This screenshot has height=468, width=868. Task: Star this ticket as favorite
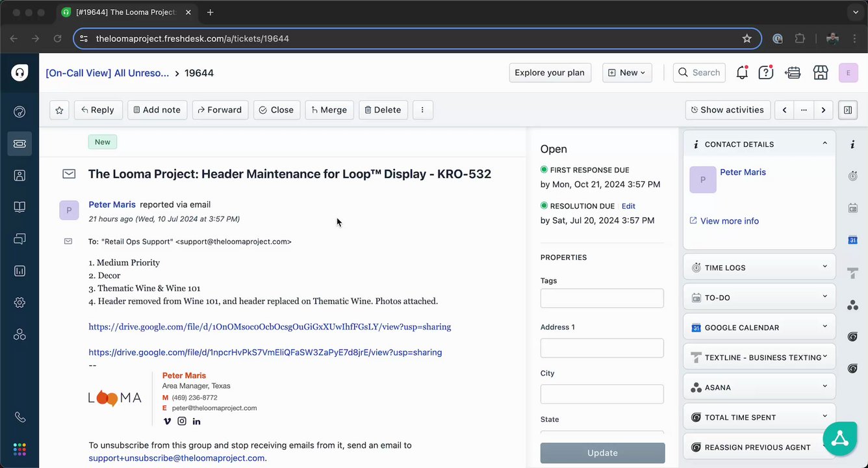point(59,110)
